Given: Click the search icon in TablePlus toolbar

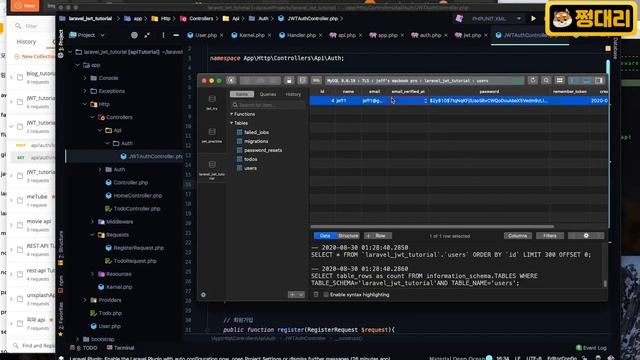Looking at the screenshot, I should 546,80.
